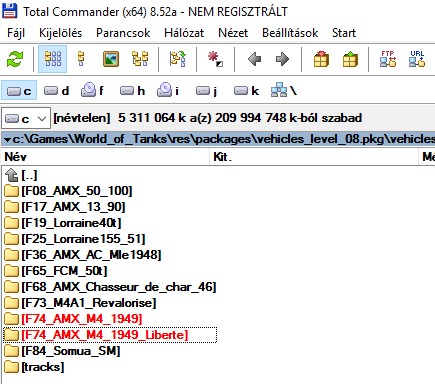Click the unpack files icon
Screen dimensions: 435x384
350,59
